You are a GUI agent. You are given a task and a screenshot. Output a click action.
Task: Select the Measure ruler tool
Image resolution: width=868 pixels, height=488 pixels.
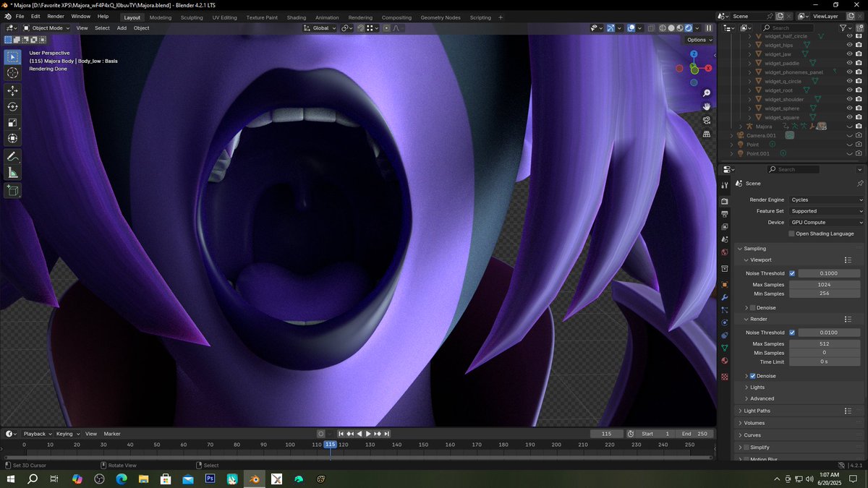coord(13,172)
